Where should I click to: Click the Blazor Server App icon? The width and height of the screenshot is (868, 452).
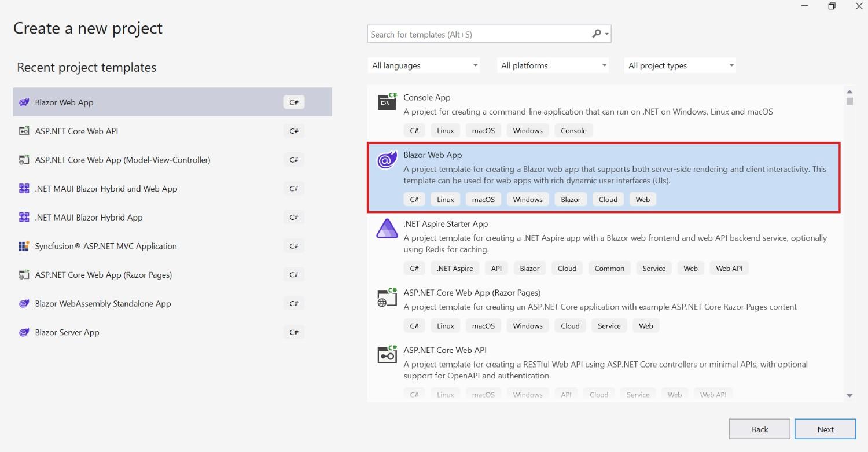24,332
